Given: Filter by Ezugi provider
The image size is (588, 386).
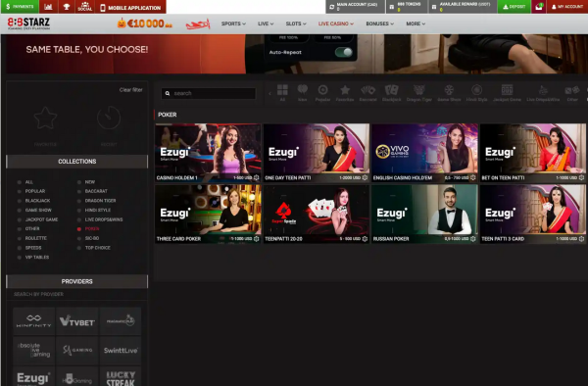Looking at the screenshot, I should (33, 376).
